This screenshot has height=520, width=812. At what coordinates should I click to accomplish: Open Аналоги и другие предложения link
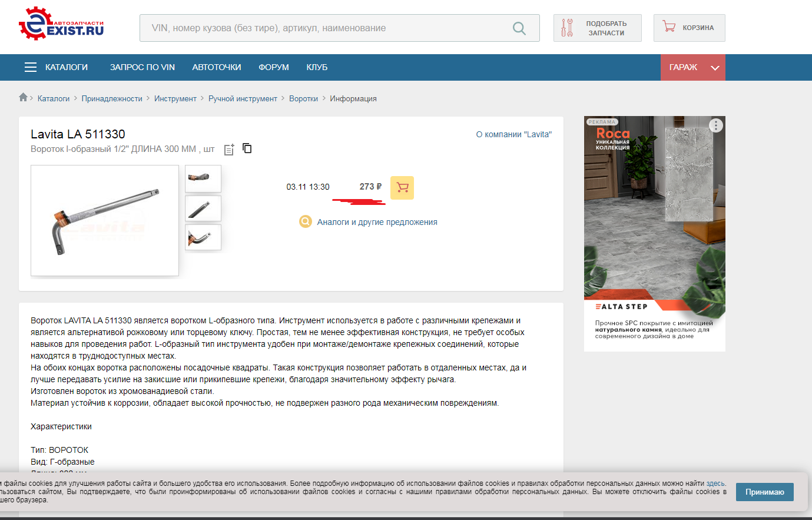tap(377, 222)
